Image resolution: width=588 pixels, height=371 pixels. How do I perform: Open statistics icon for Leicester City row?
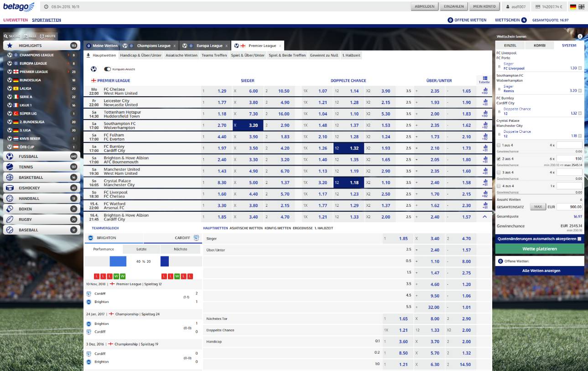[x=484, y=103]
